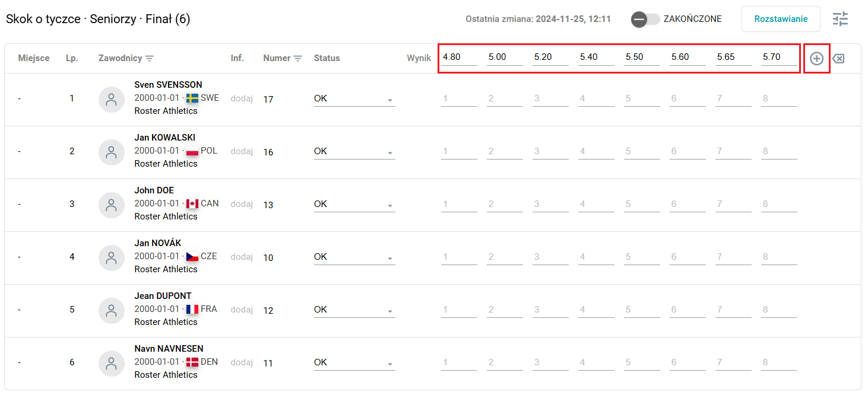This screenshot has width=868, height=395.
Task: Click attempt field 4 for Navn NAVNESEN
Action: (596, 362)
